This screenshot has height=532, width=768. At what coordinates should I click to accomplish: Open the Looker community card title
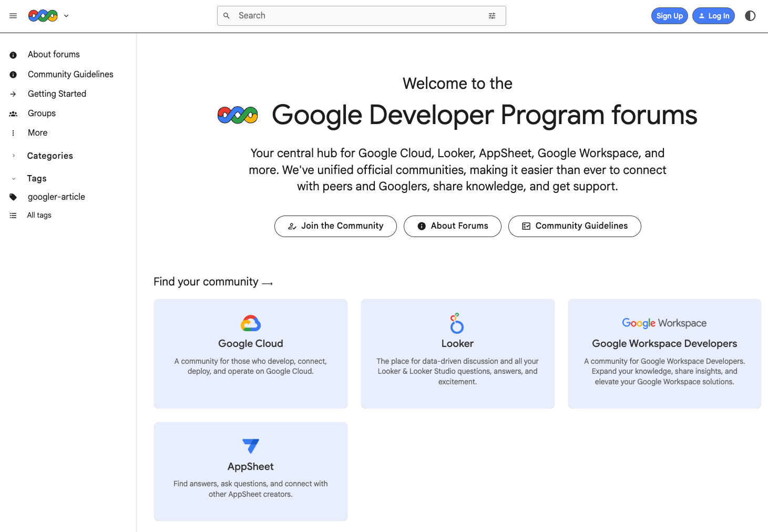point(457,344)
